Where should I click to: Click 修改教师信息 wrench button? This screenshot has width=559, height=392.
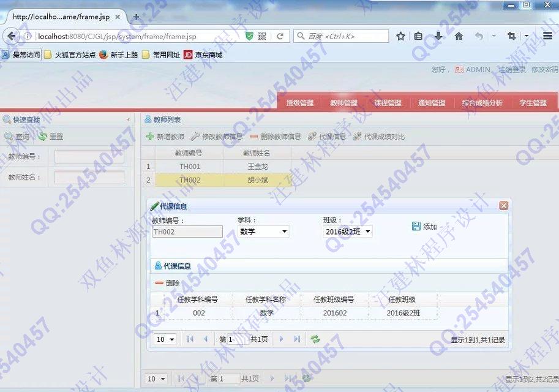click(216, 136)
